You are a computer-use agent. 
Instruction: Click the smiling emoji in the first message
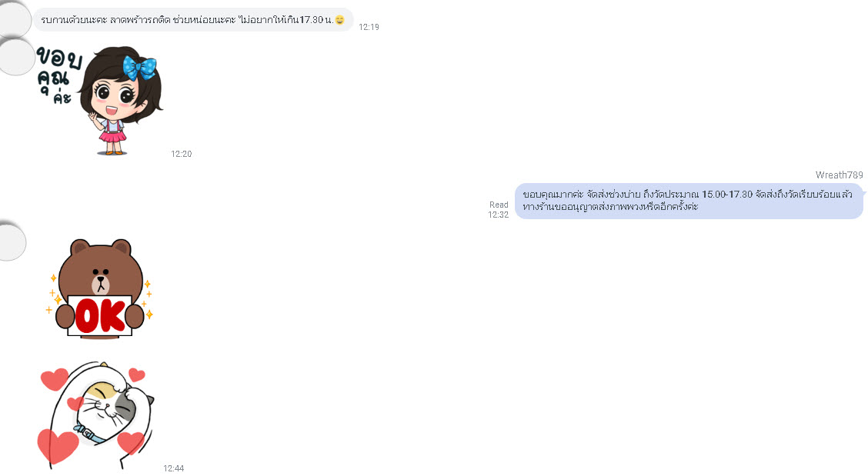(x=340, y=20)
